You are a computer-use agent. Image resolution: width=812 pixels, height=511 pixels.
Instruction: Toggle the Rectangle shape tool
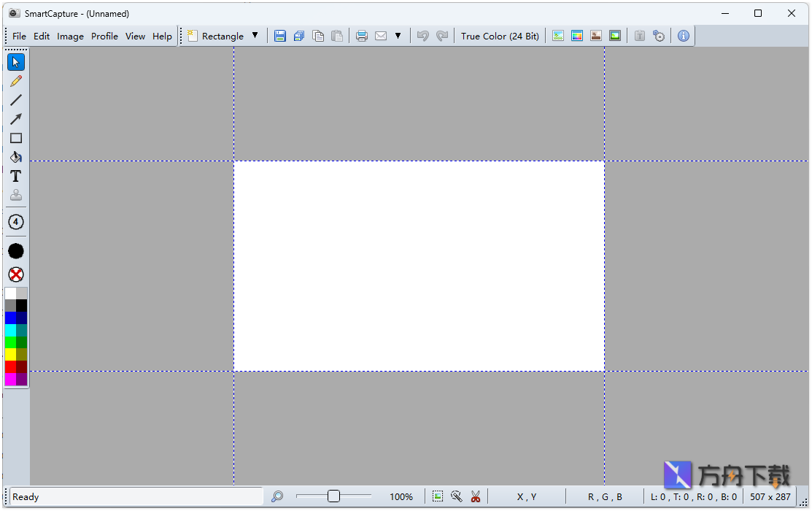coord(15,138)
